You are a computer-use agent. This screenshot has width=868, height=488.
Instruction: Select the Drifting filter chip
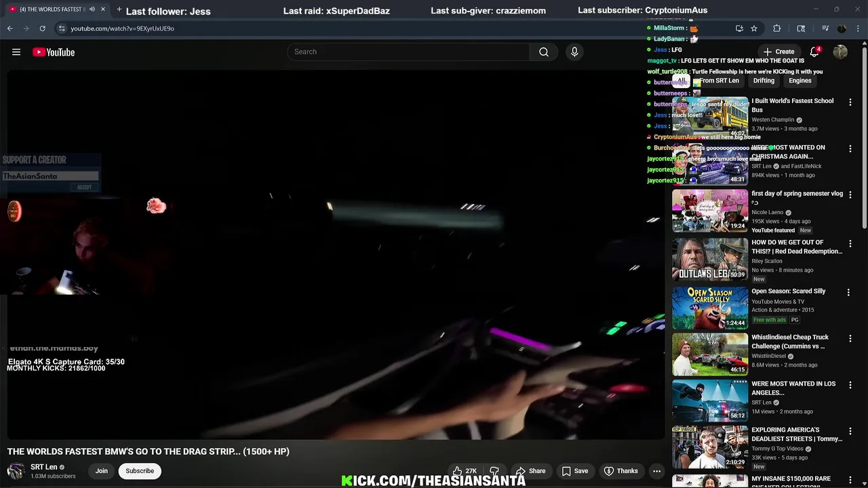click(x=764, y=81)
